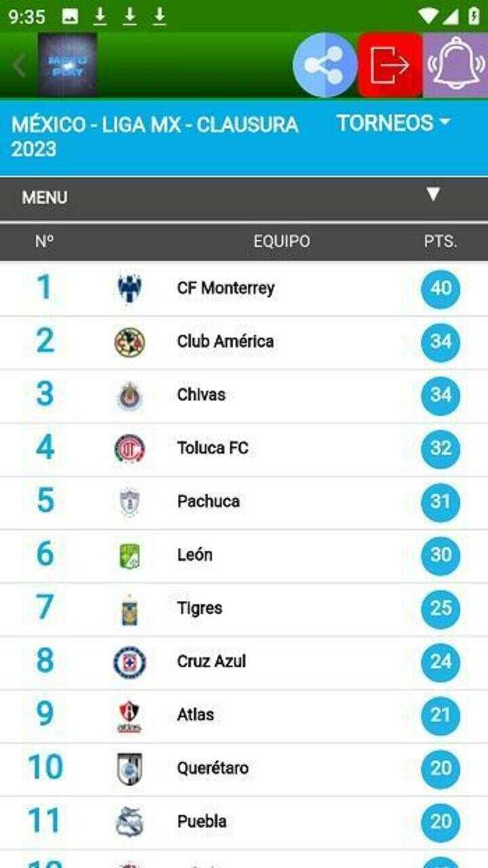Select the CF Monterrey crest
This screenshot has height=868, width=488.
tap(129, 289)
